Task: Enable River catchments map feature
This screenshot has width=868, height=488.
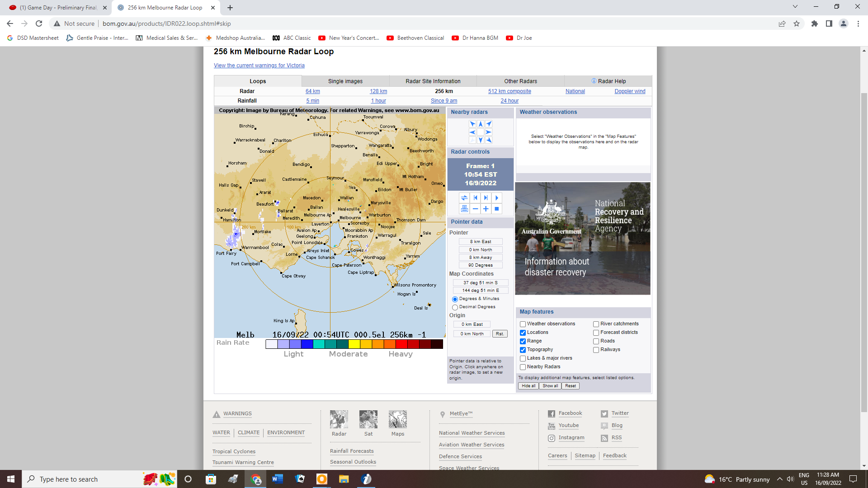Action: 596,324
